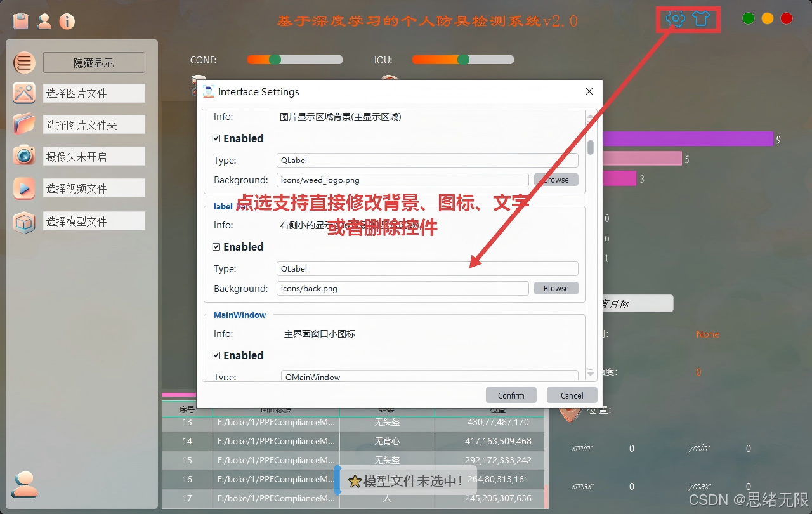812x514 pixels.
Task: Open the user account icon at top
Action: 44,21
